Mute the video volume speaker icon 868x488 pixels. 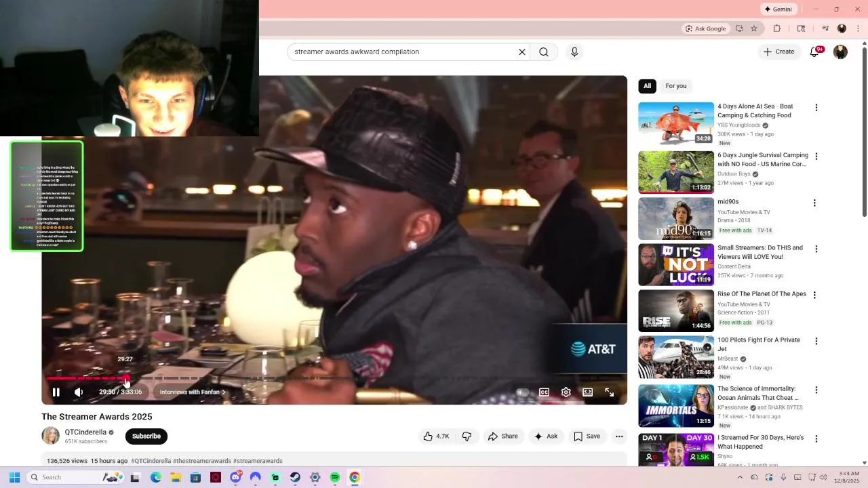click(x=79, y=392)
